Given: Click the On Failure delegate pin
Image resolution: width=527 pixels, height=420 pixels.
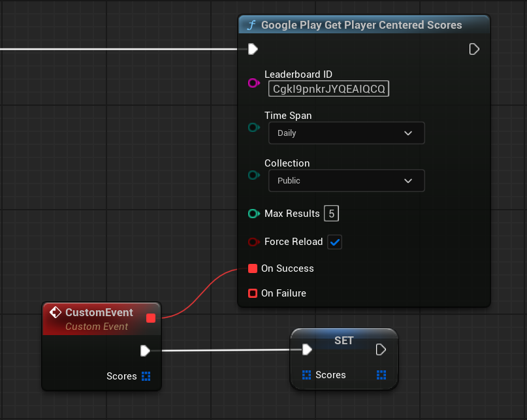Looking at the screenshot, I should 253,293.
